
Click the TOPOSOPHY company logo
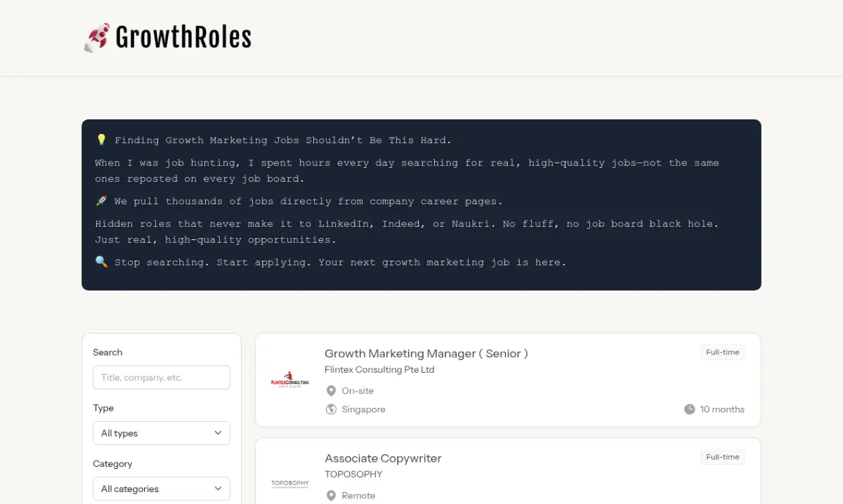[x=289, y=483]
